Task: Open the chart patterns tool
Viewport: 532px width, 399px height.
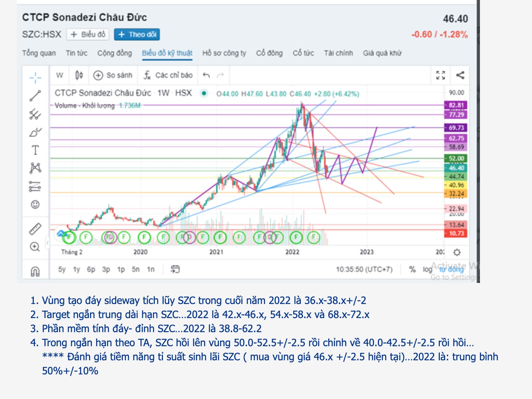Action: 35,168
